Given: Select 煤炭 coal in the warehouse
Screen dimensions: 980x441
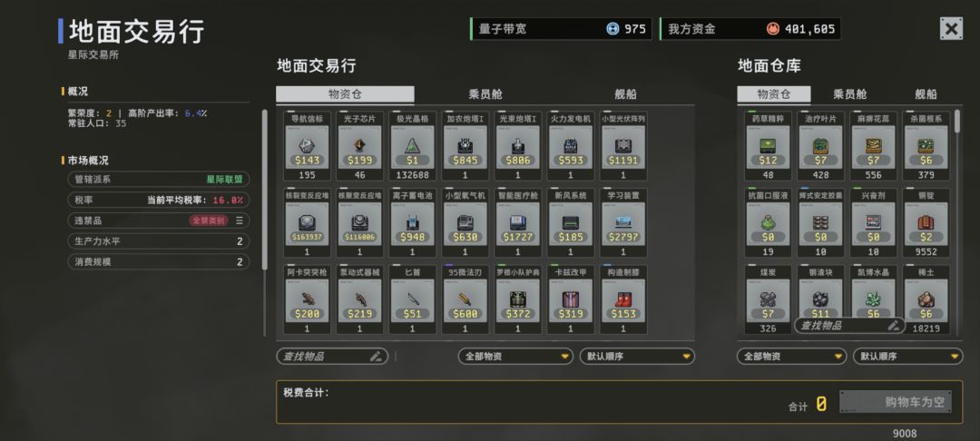Looking at the screenshot, I should point(769,299).
